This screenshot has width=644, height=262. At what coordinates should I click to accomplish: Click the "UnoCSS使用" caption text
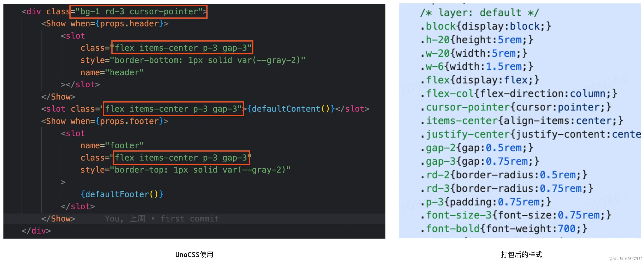pyautogui.click(x=194, y=255)
